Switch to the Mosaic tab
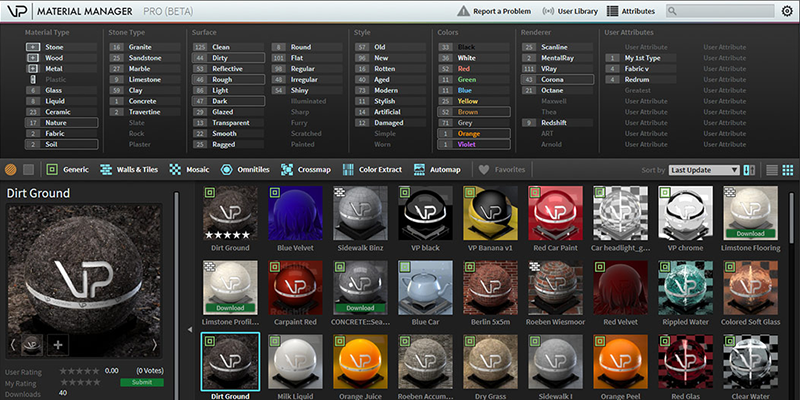The width and height of the screenshot is (800, 400). (x=189, y=169)
